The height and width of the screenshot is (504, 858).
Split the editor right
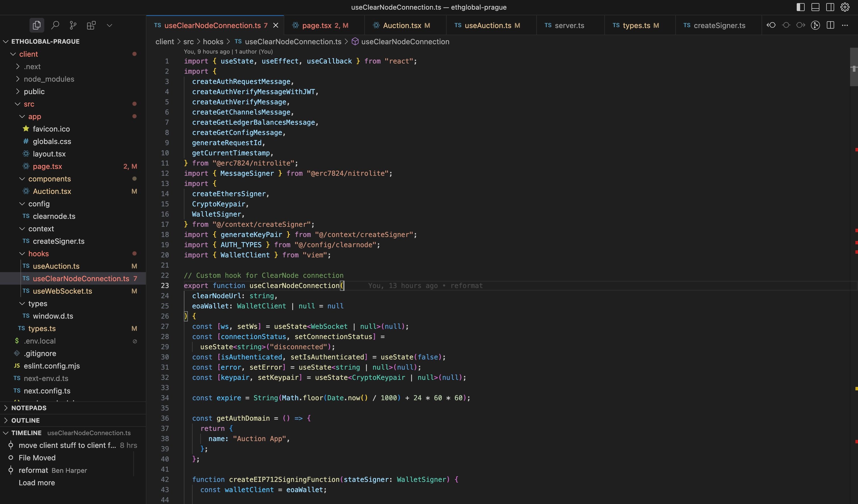point(830,25)
